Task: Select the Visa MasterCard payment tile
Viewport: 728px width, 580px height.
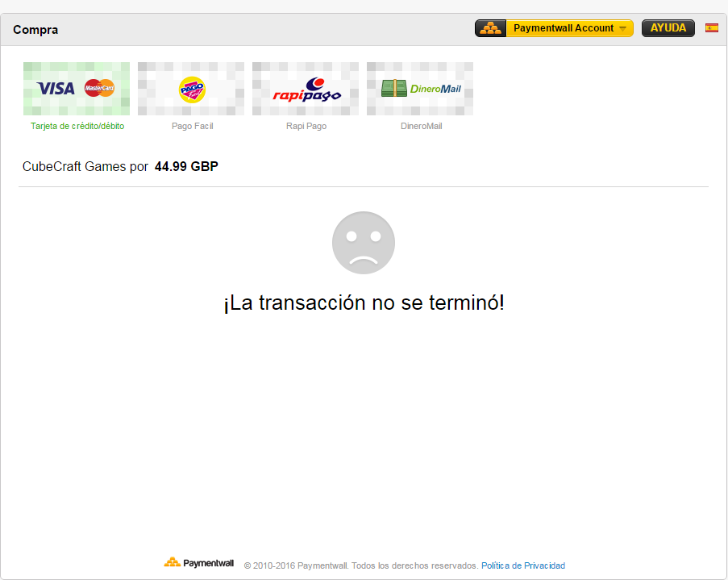Action: (x=77, y=88)
